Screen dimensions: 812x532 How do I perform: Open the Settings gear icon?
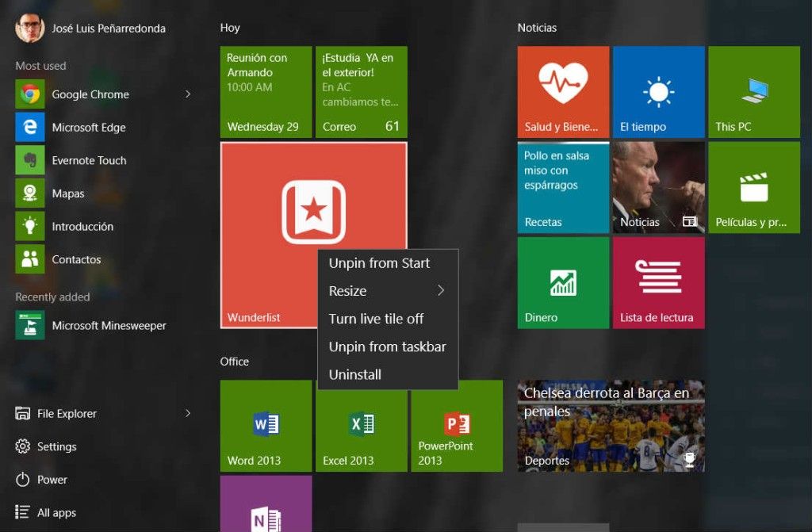22,446
